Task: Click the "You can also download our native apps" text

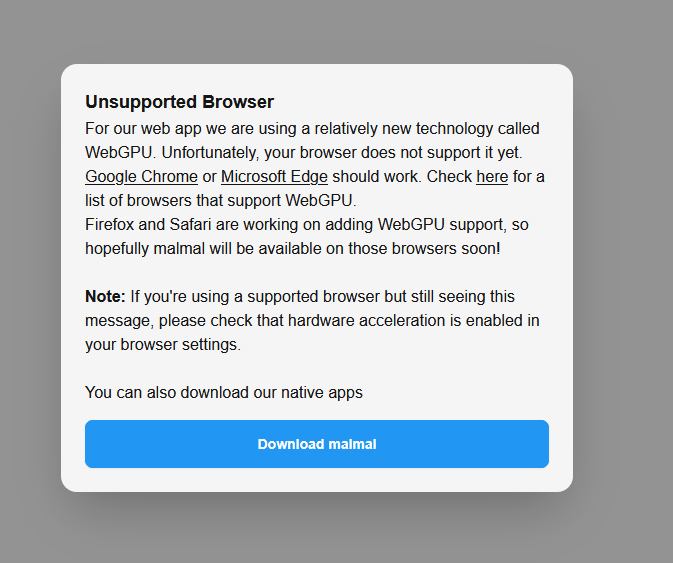Action: (224, 393)
